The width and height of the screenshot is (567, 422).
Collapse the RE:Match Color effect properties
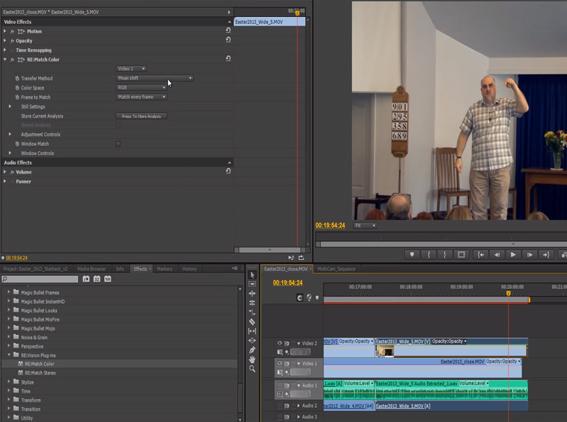[x=5, y=59]
